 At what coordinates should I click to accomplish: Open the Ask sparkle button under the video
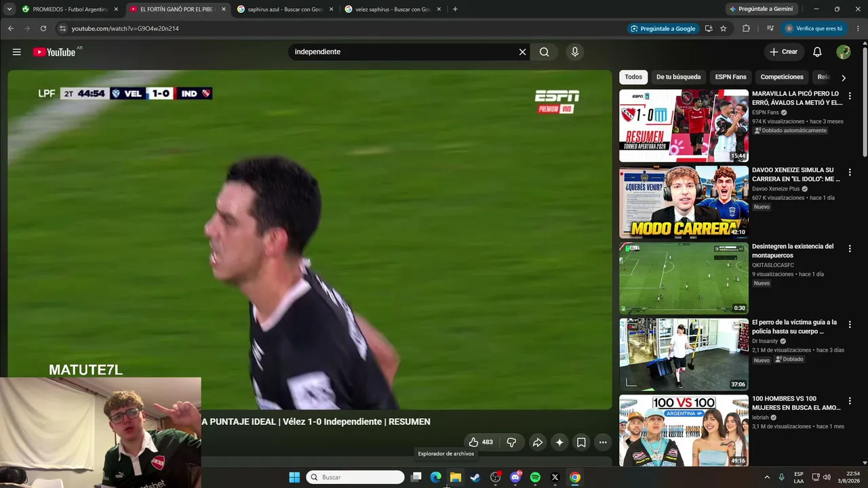tap(559, 443)
